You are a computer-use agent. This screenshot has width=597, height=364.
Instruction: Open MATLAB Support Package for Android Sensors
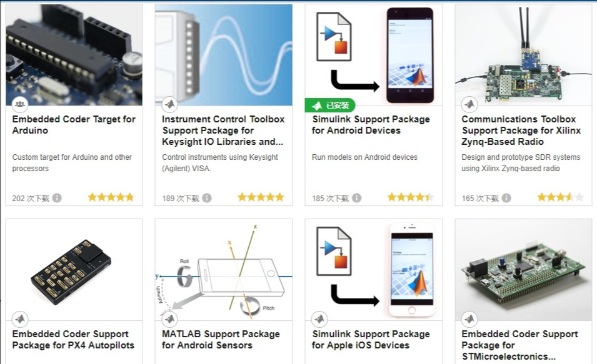click(221, 340)
